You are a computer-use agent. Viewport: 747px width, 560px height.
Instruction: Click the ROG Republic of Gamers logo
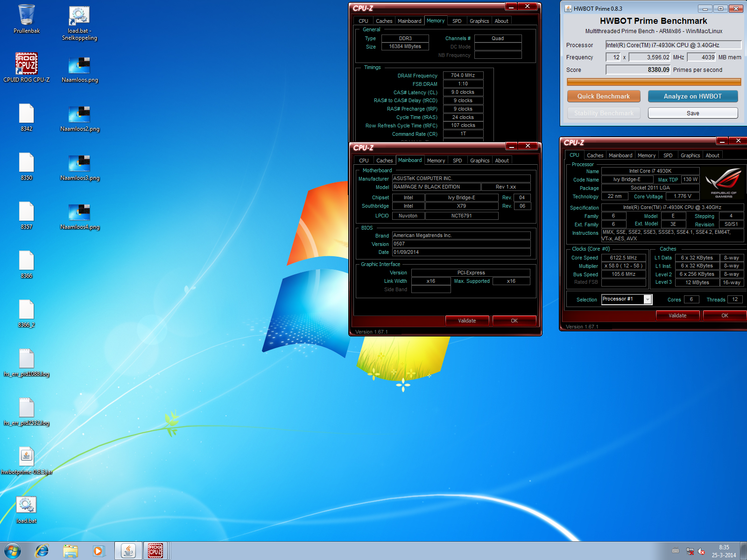(723, 183)
